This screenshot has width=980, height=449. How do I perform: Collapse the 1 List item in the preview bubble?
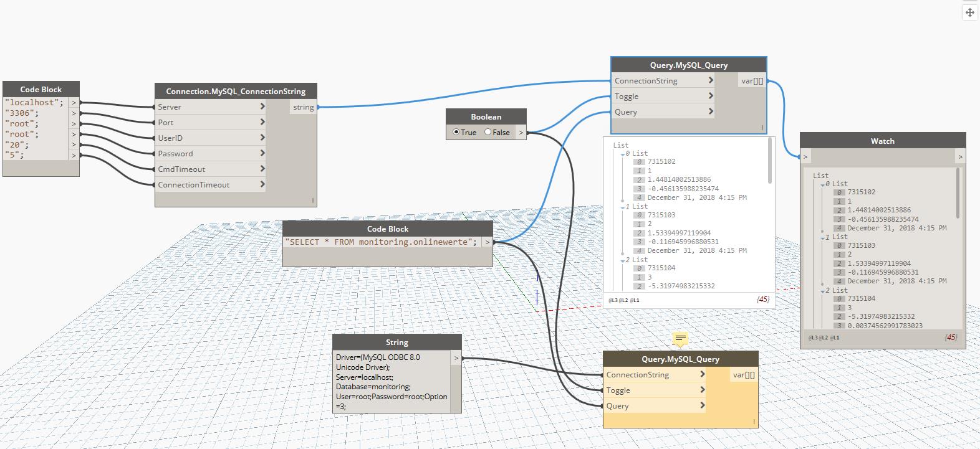tap(623, 207)
